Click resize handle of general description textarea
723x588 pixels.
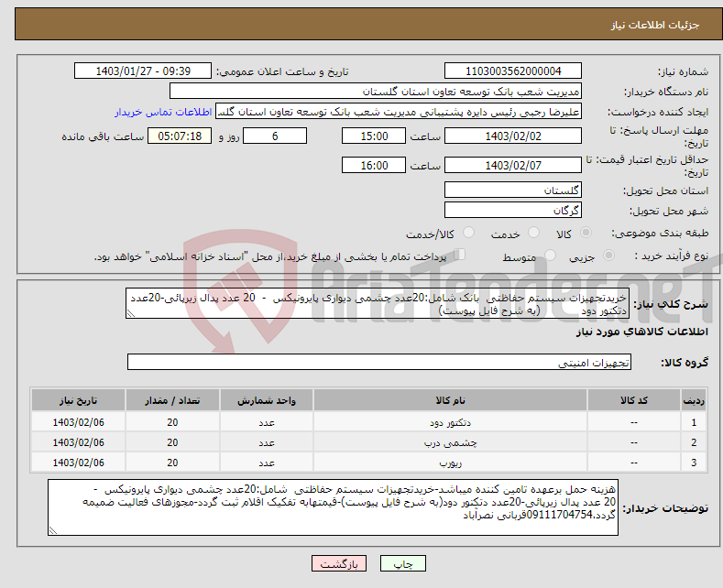coord(131,314)
